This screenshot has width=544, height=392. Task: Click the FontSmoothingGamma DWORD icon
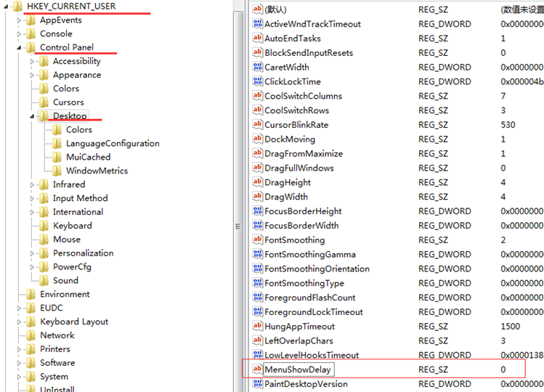click(x=257, y=255)
